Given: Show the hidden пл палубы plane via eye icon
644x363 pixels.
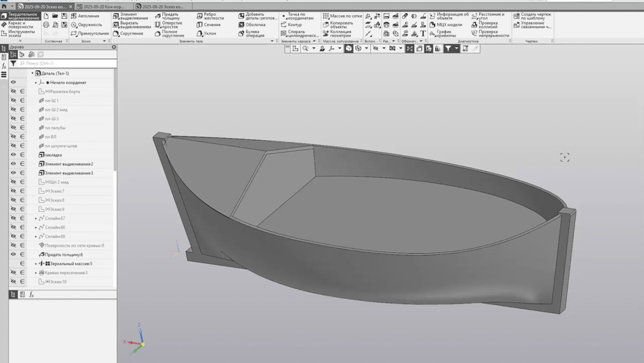Looking at the screenshot, I should point(13,128).
